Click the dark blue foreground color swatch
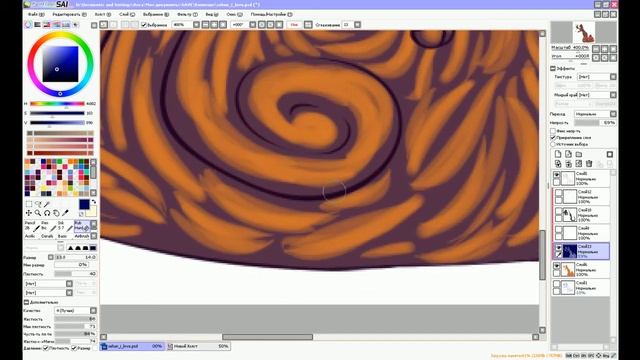 [x=84, y=204]
